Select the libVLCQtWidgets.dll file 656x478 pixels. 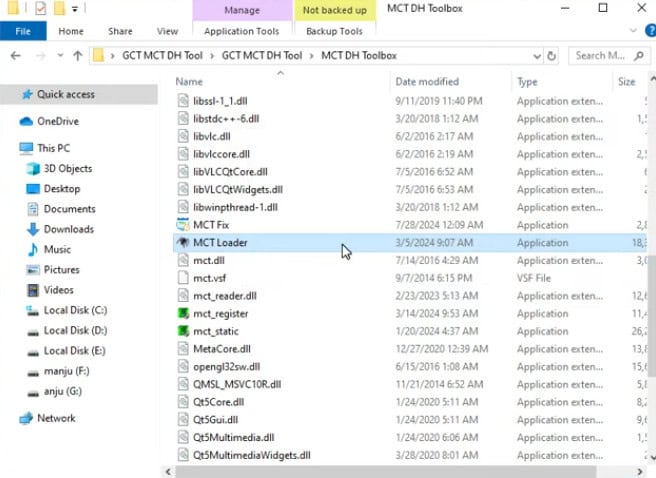(x=238, y=189)
